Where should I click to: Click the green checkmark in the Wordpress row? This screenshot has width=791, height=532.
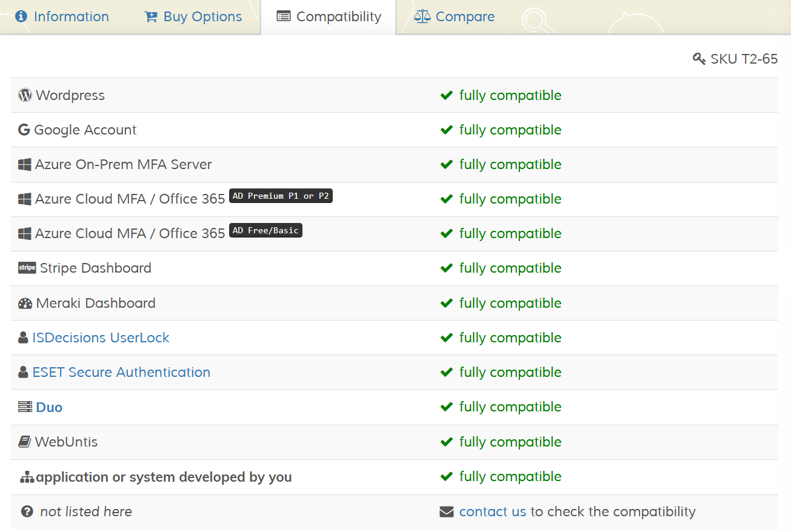pos(447,95)
